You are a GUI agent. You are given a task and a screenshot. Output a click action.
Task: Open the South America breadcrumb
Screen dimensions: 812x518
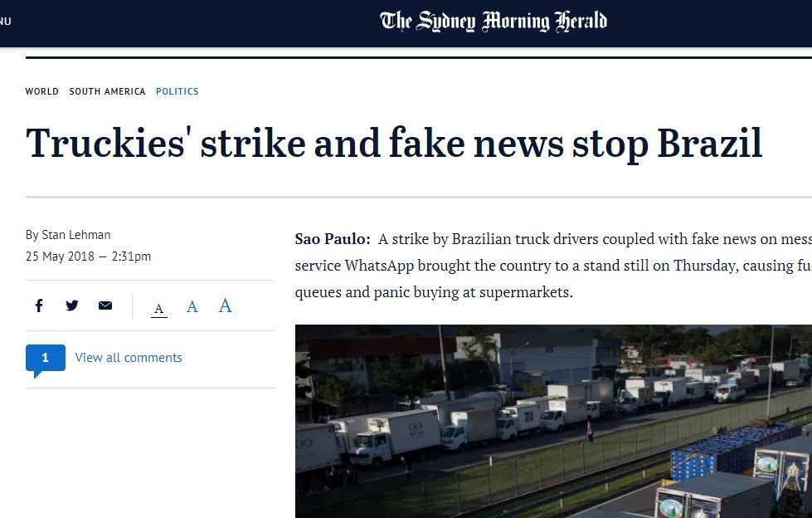[x=107, y=91]
